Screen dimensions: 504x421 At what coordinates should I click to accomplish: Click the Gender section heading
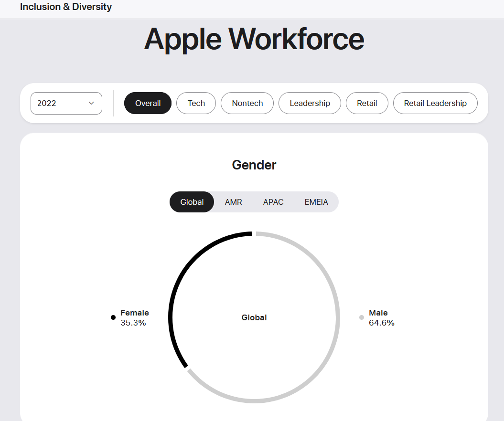(x=254, y=165)
